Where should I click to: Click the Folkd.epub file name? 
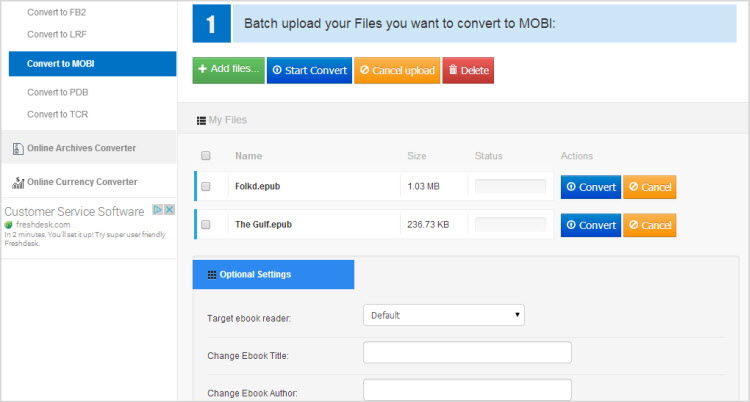[x=257, y=186]
